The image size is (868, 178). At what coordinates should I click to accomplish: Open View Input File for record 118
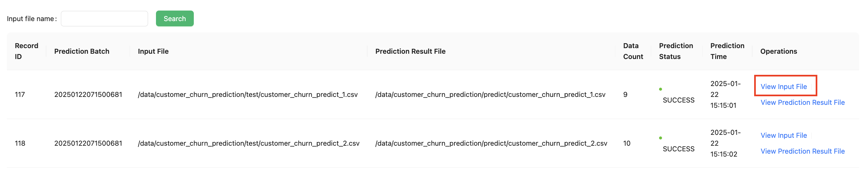(x=783, y=135)
